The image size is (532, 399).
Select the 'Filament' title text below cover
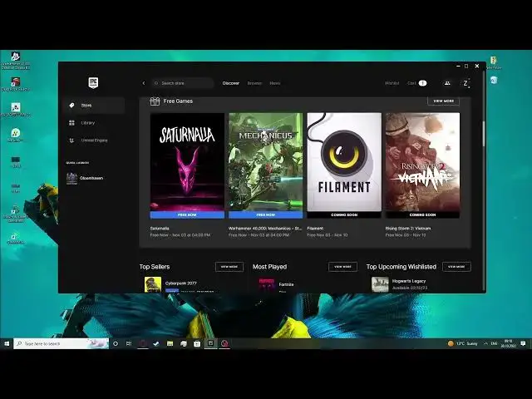pyautogui.click(x=315, y=229)
